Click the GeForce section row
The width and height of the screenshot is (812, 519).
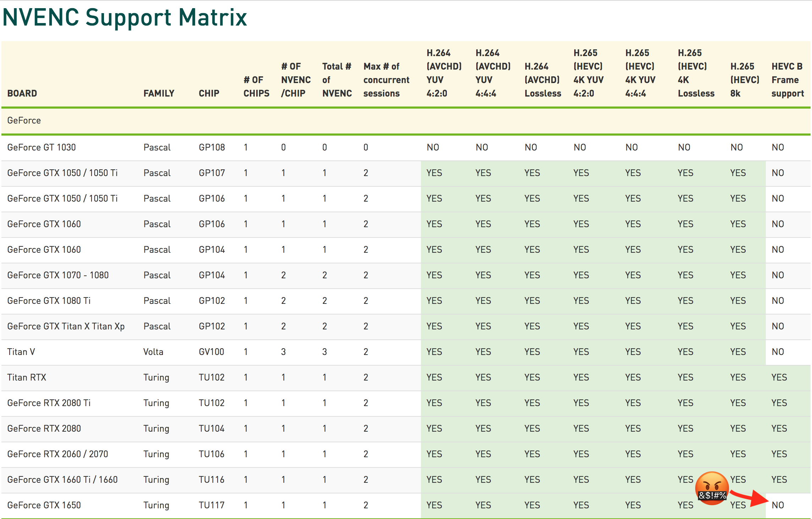[x=24, y=120]
